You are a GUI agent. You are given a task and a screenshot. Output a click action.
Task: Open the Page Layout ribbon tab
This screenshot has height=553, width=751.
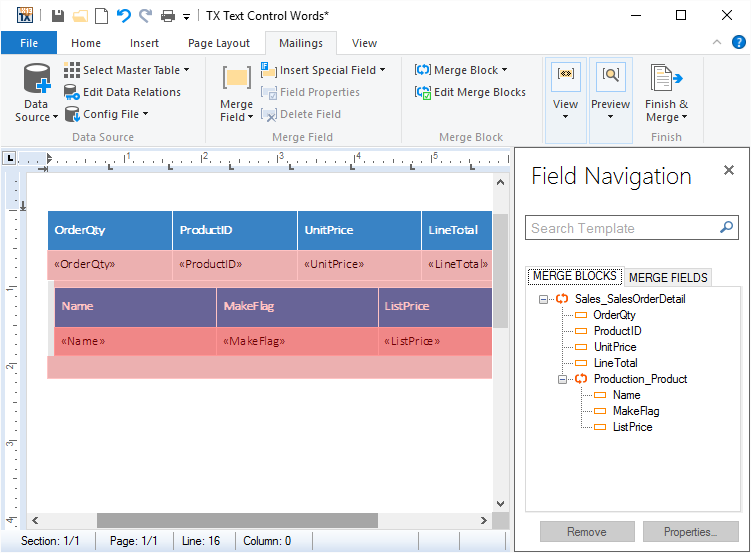pos(219,43)
